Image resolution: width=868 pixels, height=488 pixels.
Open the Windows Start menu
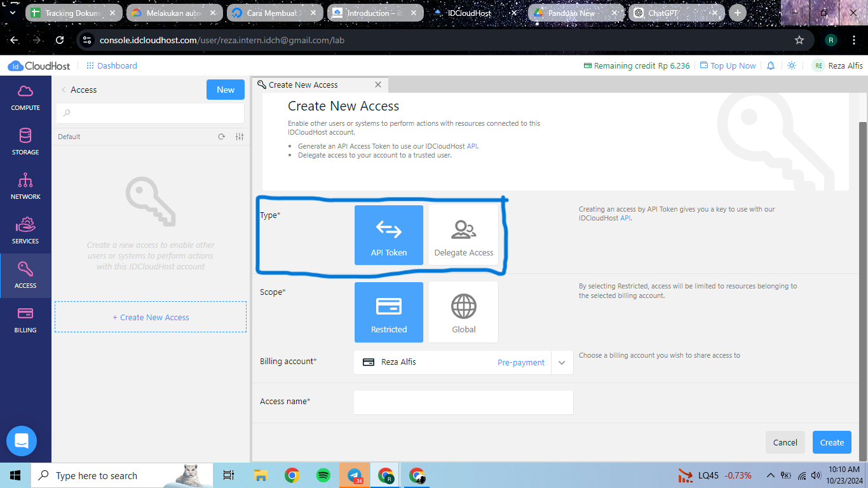click(15, 475)
